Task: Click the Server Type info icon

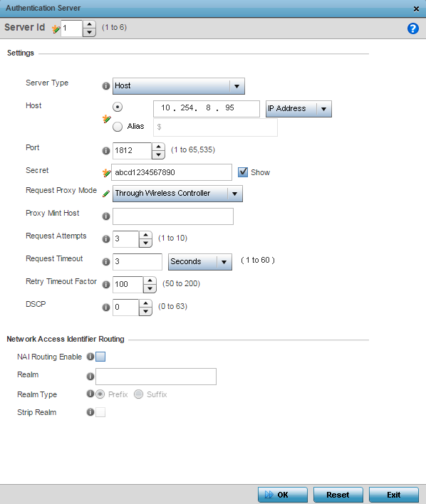Action: pyautogui.click(x=106, y=86)
